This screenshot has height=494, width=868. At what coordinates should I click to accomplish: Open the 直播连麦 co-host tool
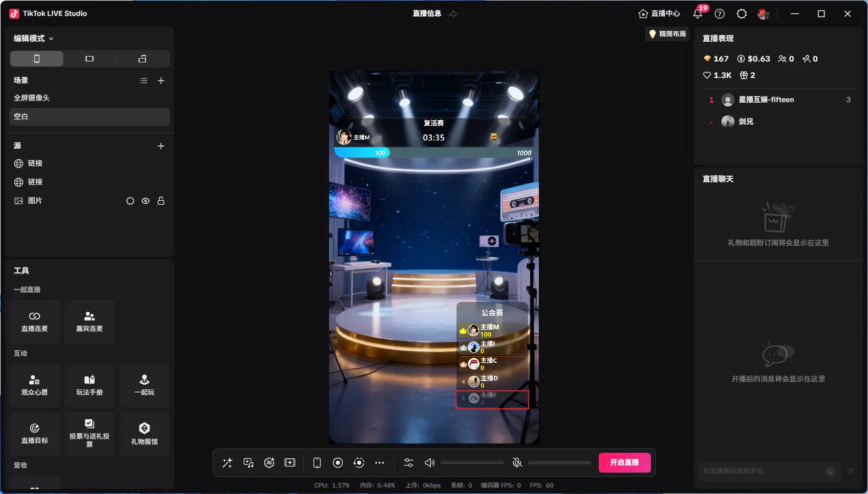pyautogui.click(x=35, y=322)
